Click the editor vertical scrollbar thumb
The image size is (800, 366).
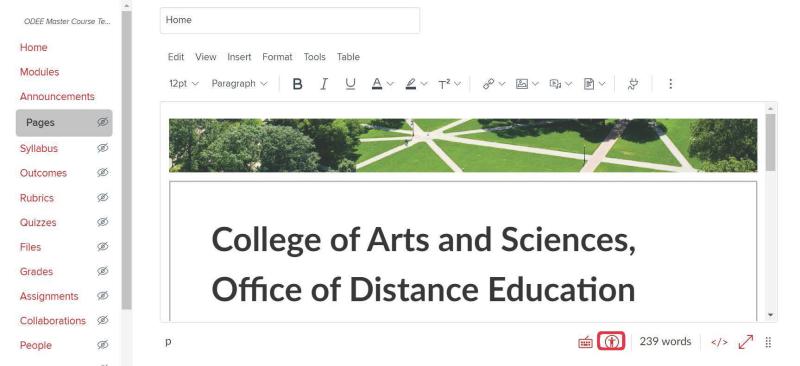(770, 142)
